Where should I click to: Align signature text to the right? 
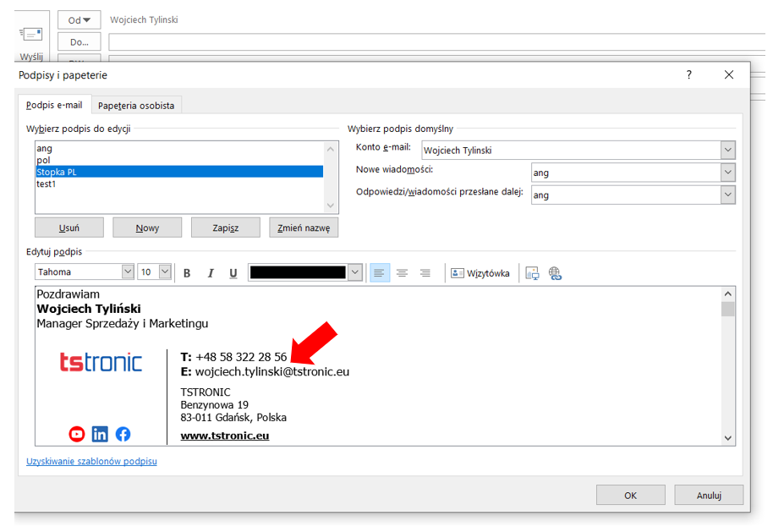click(x=425, y=273)
